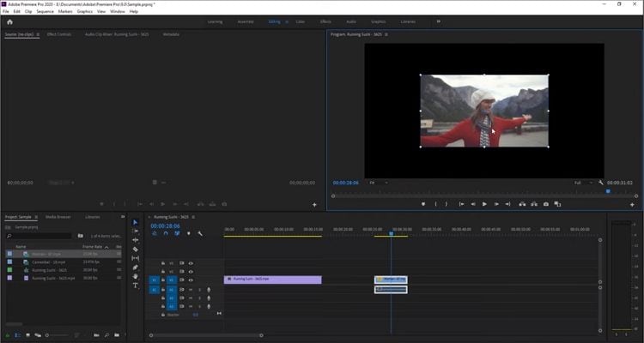Mark In point in Program monitor
Image resolution: width=644 pixels, height=343 pixels.
(435, 204)
